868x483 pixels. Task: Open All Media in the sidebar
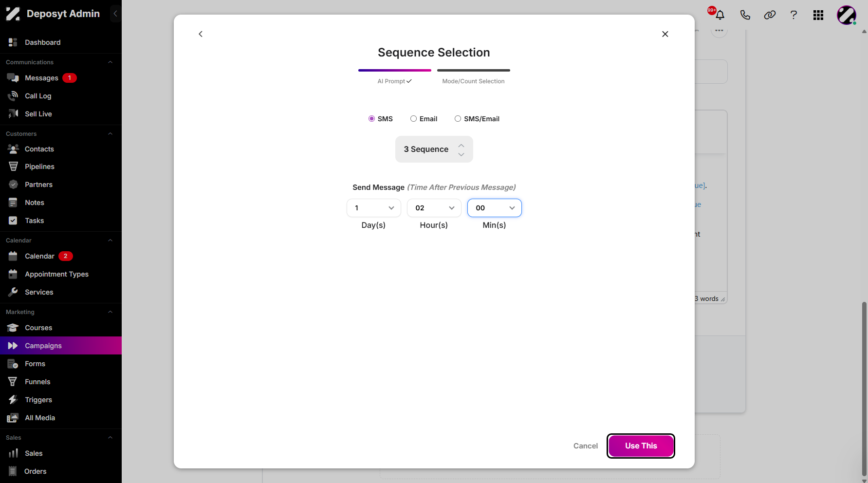pos(61,418)
